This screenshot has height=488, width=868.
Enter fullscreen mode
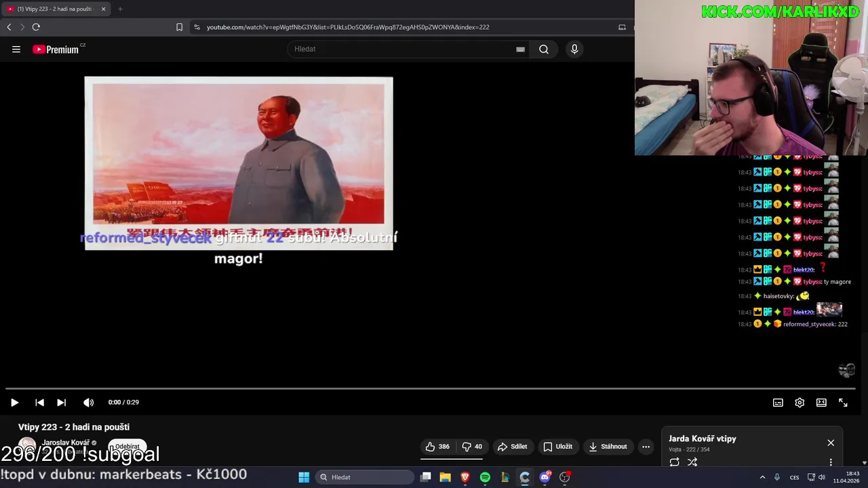(843, 403)
